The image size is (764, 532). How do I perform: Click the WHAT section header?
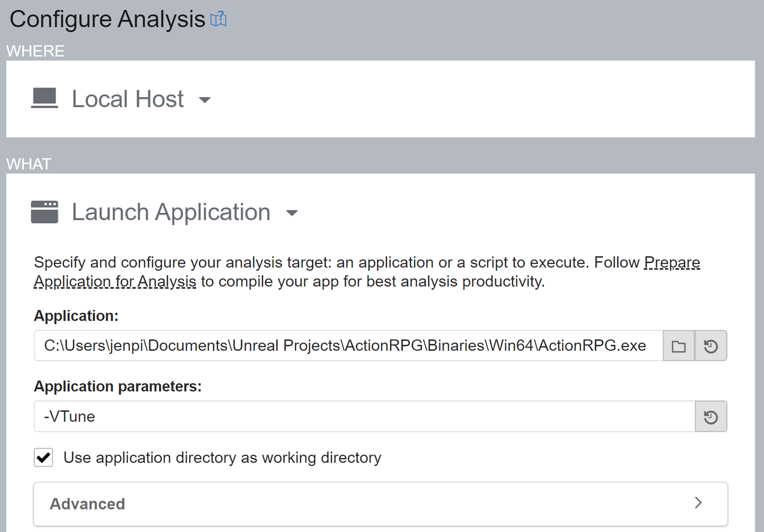[x=29, y=164]
